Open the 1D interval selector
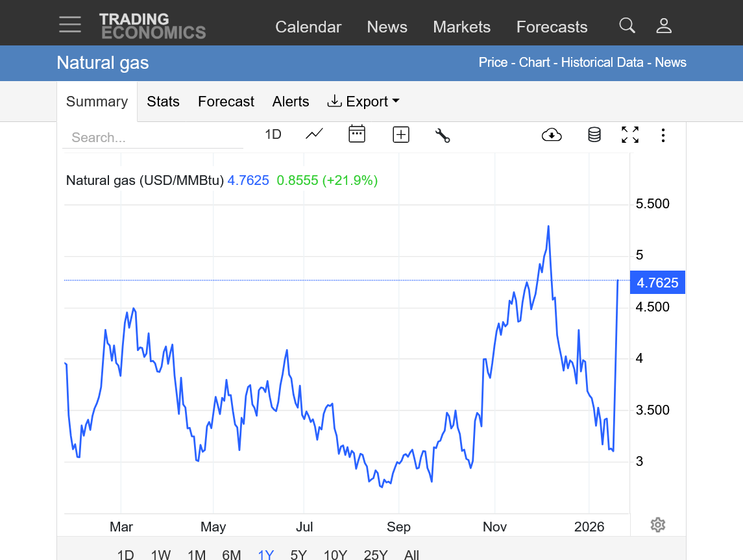This screenshot has width=743, height=560. pos(273,134)
